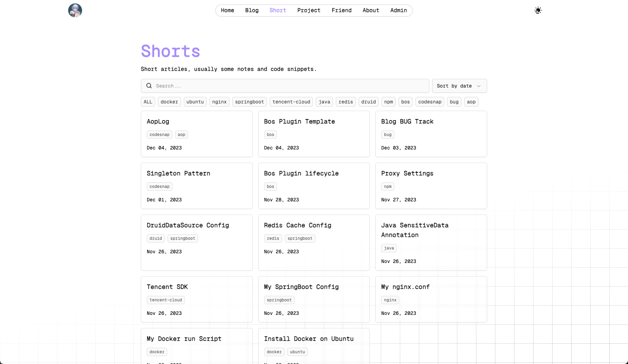Click the profile avatar image

[x=75, y=10]
